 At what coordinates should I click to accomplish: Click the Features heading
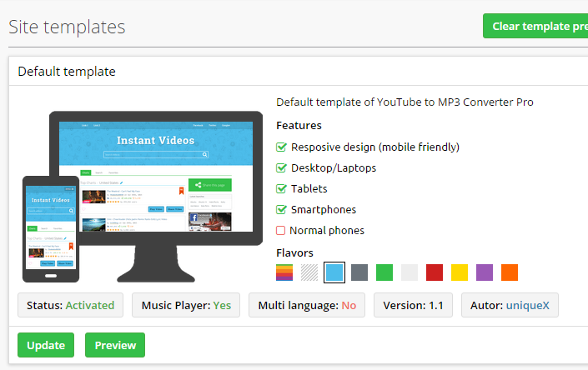click(299, 125)
